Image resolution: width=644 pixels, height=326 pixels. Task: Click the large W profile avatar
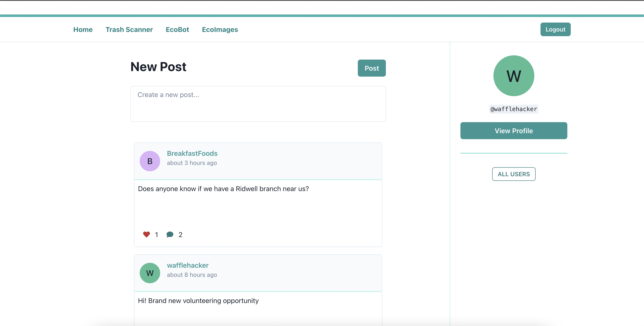pyautogui.click(x=513, y=76)
